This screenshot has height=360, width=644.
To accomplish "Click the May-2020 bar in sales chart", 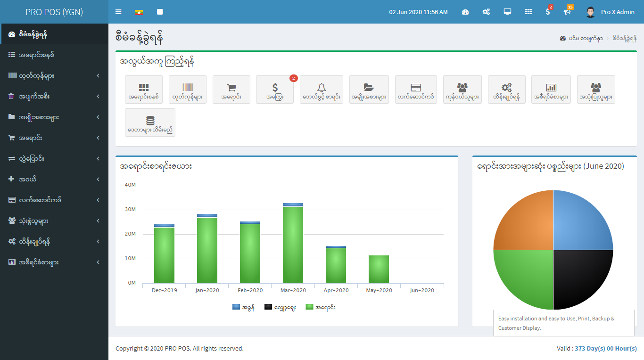I will point(379,269).
